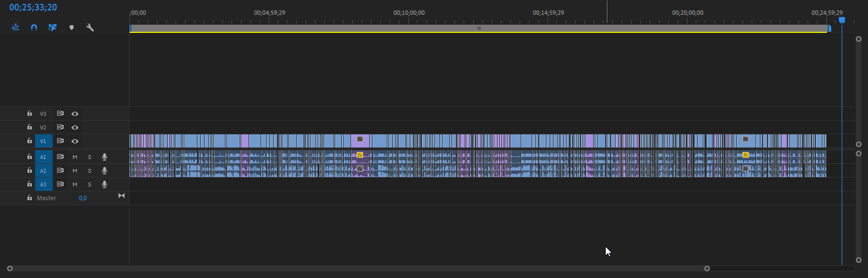Click the nest sequences toggle icon
The image size is (868, 278).
(x=15, y=27)
